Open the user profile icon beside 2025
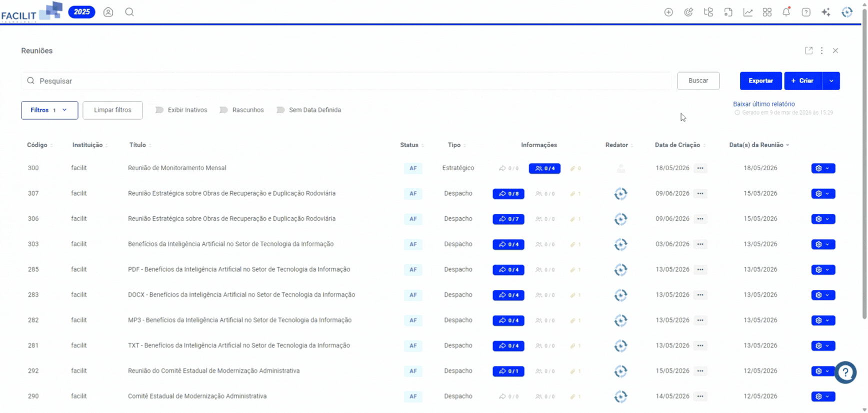The width and height of the screenshot is (868, 413). pyautogui.click(x=108, y=12)
